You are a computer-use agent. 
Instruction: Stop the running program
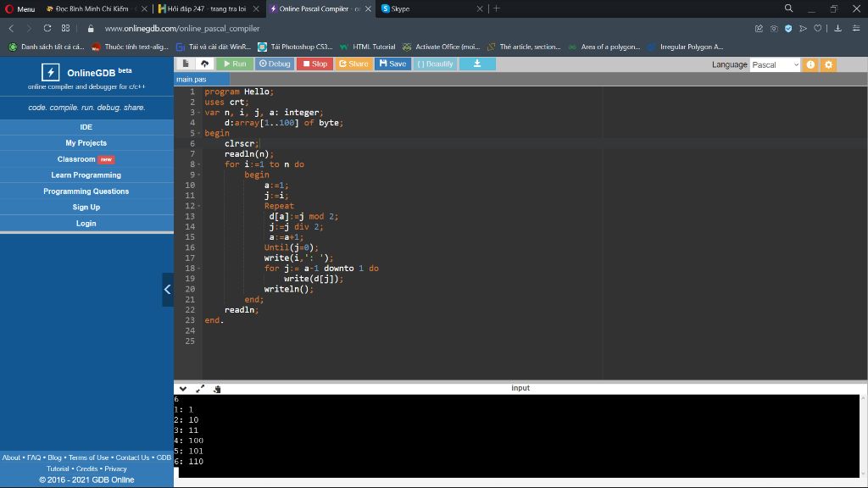(x=315, y=64)
